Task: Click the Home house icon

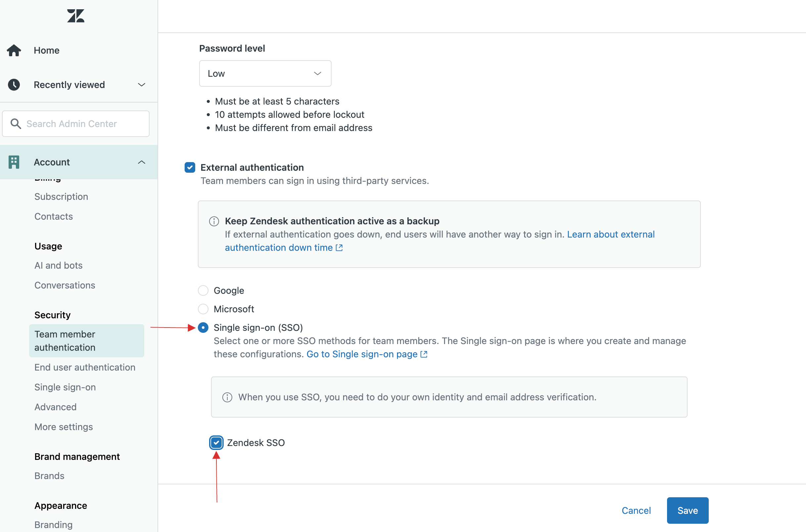Action: tap(14, 50)
